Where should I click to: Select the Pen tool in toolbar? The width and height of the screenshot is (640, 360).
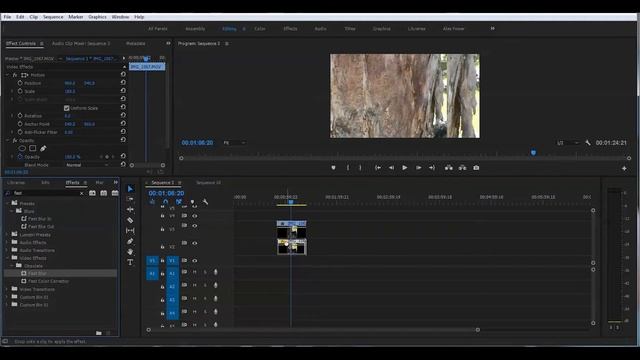pyautogui.click(x=130, y=241)
